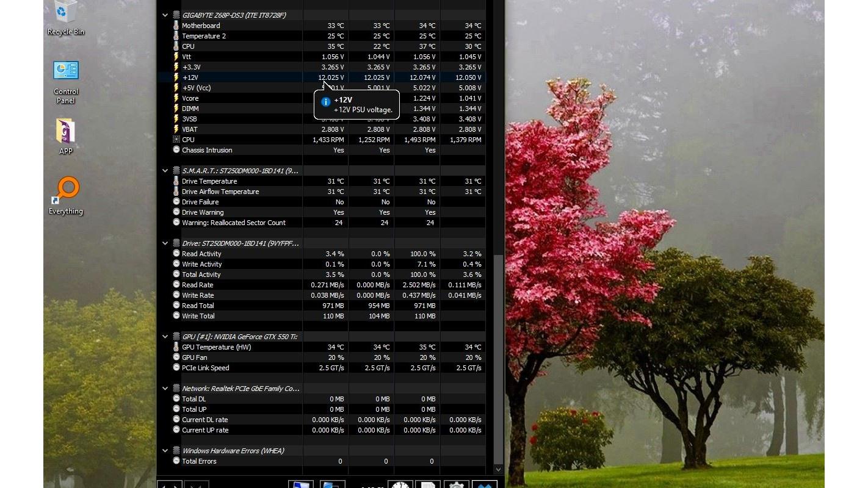Collapse the Network Realtek PCIe GbE section

[x=165, y=389]
